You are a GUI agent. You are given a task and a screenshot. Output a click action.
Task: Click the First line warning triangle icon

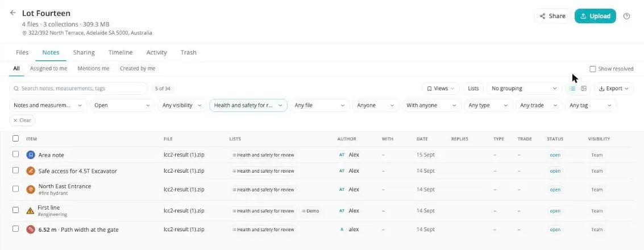(x=30, y=211)
